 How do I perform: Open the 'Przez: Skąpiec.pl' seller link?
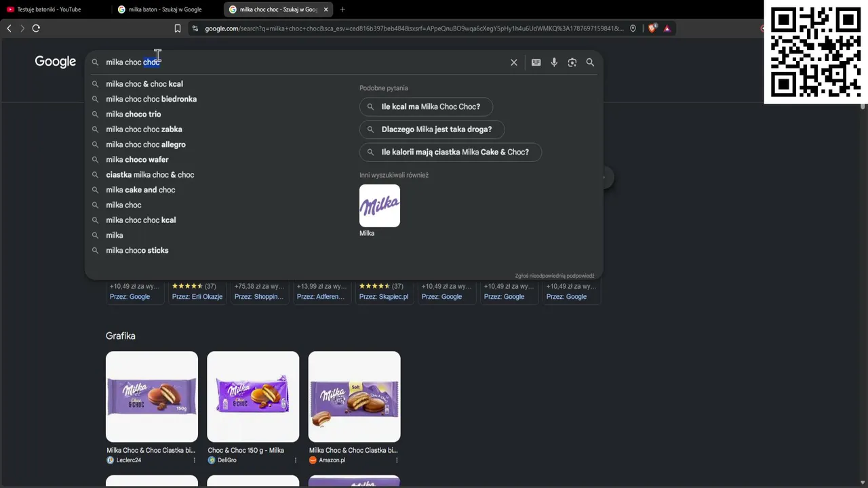coord(384,297)
